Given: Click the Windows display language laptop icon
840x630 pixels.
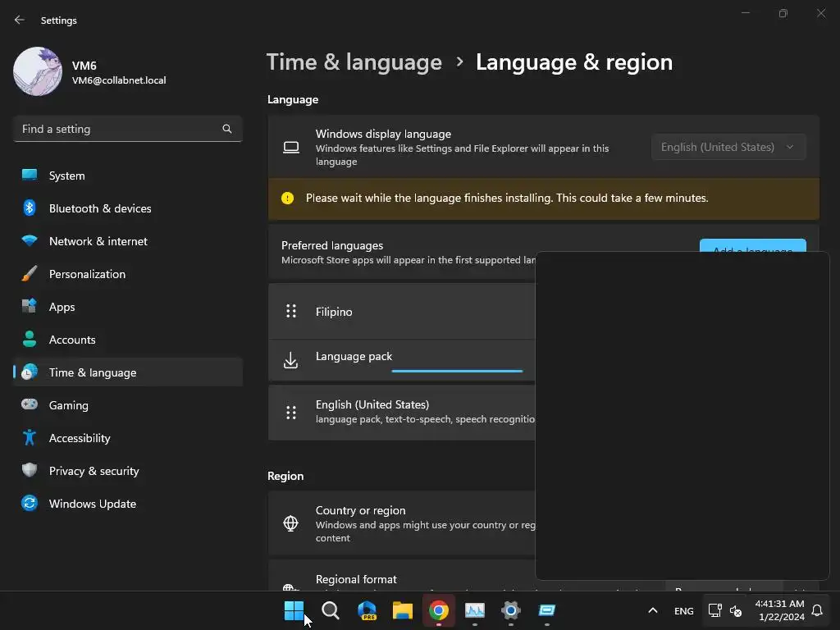Looking at the screenshot, I should coord(291,148).
